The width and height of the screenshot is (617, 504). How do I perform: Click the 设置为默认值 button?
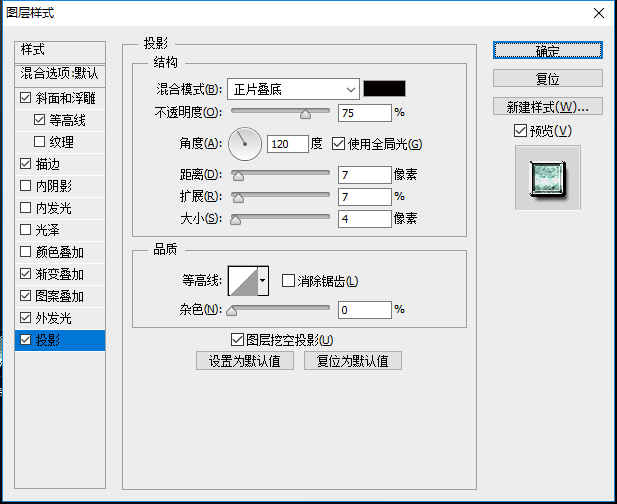(x=245, y=361)
